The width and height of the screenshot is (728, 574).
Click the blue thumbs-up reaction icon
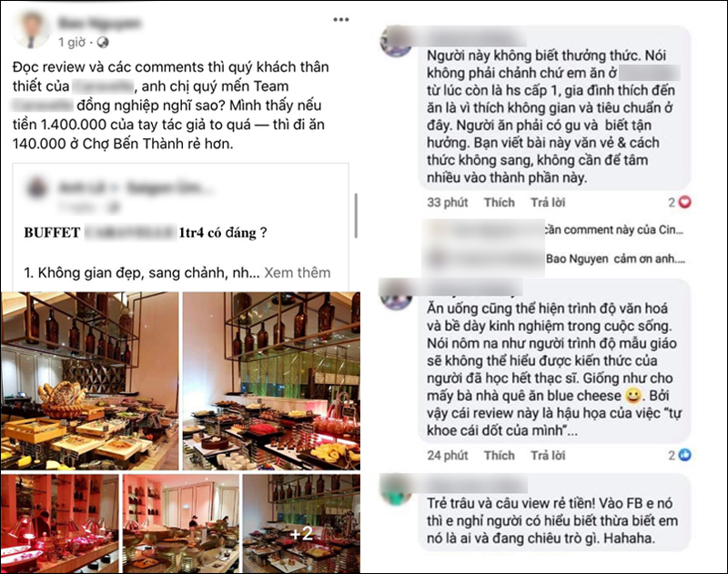(x=685, y=455)
